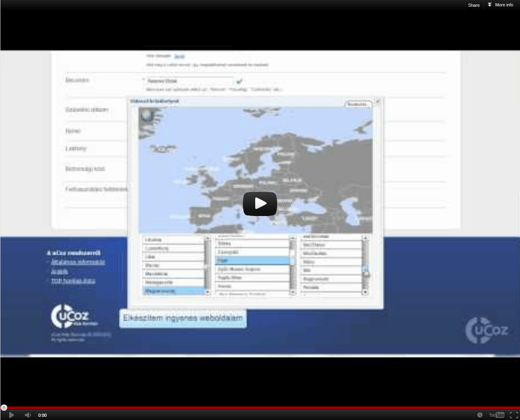The image size is (520, 420).
Task: Open the video via the YouTube logo
Action: tap(496, 415)
